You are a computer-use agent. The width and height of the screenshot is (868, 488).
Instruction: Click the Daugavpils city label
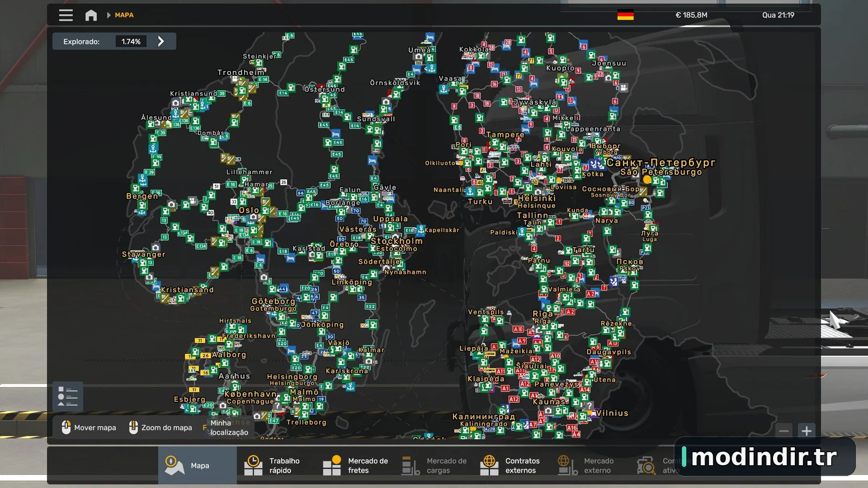[609, 352]
